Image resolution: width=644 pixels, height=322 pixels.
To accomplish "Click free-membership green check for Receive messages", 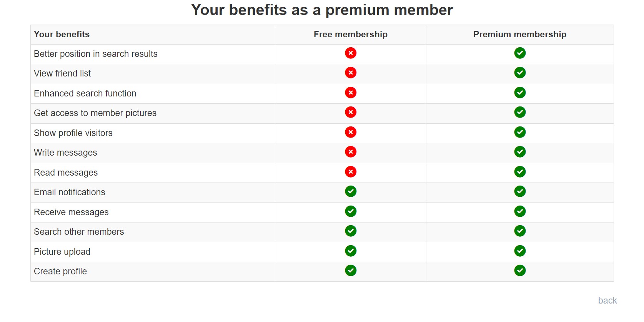I will [x=351, y=211].
